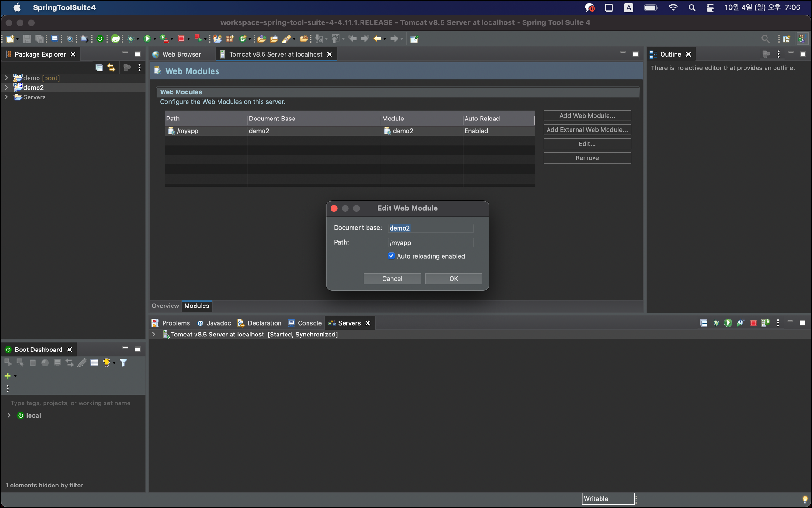The width and height of the screenshot is (812, 508).
Task: Click the green Run play icon in main toolbar
Action: point(147,39)
